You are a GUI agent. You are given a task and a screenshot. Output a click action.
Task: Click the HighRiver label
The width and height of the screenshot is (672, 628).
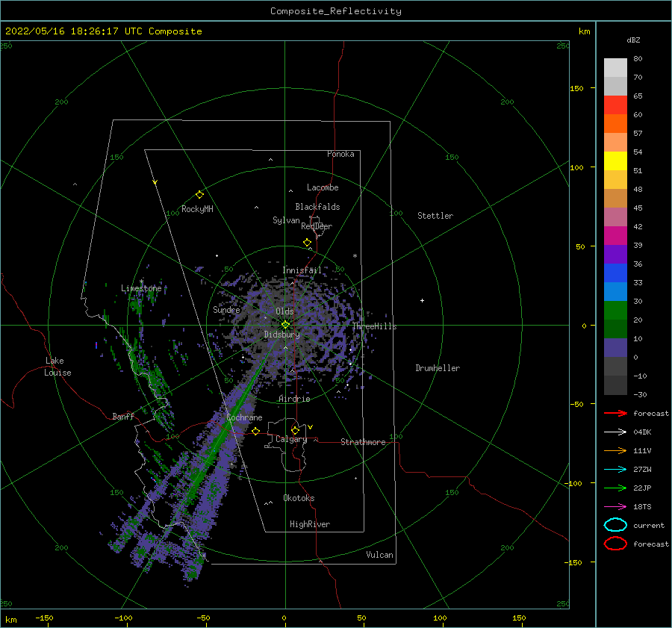tap(310, 524)
